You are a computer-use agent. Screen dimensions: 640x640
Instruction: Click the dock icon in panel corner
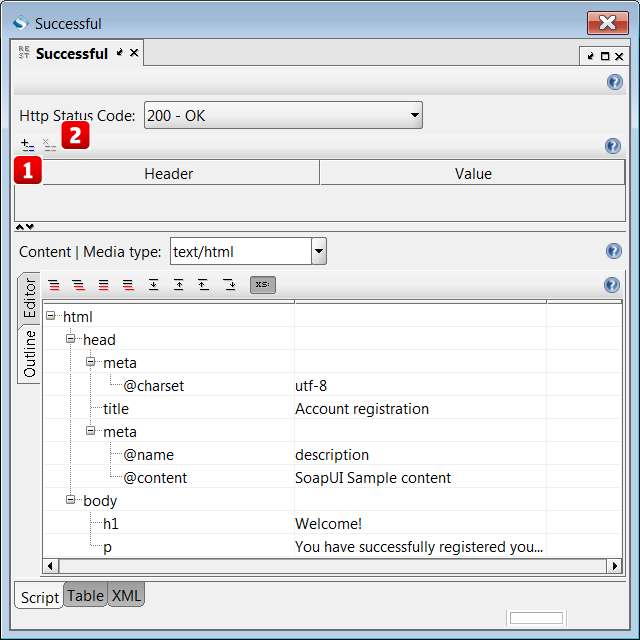click(x=590, y=56)
